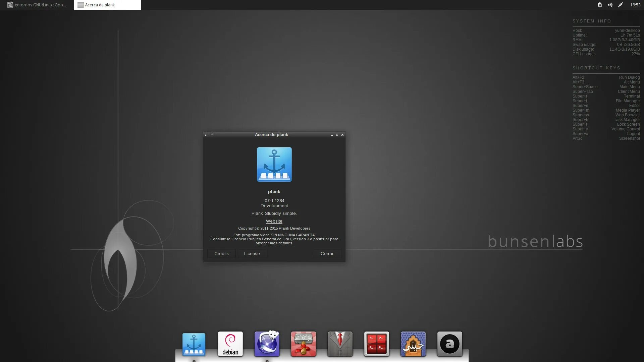This screenshot has width=644, height=362.
Task: Click the large plank logo image
Action: tap(274, 165)
